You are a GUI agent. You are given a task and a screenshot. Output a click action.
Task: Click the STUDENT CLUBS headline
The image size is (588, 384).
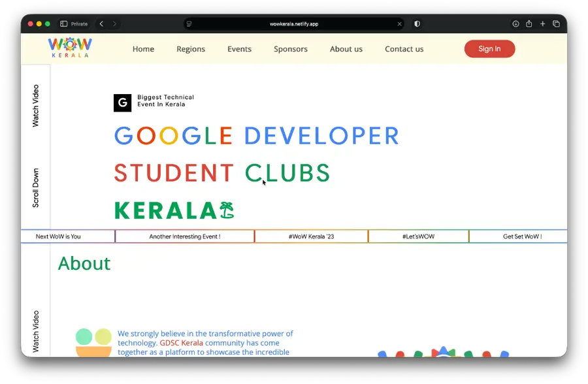pyautogui.click(x=221, y=173)
